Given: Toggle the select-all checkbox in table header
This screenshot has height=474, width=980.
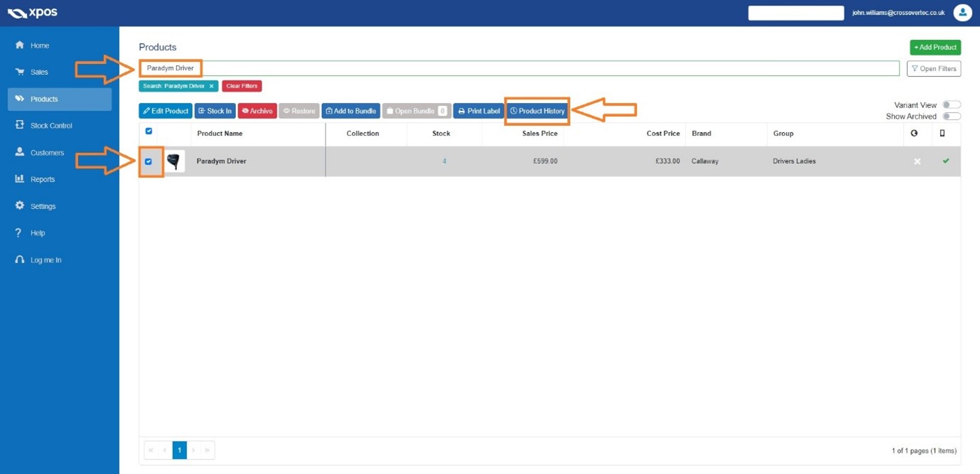Looking at the screenshot, I should click(149, 131).
